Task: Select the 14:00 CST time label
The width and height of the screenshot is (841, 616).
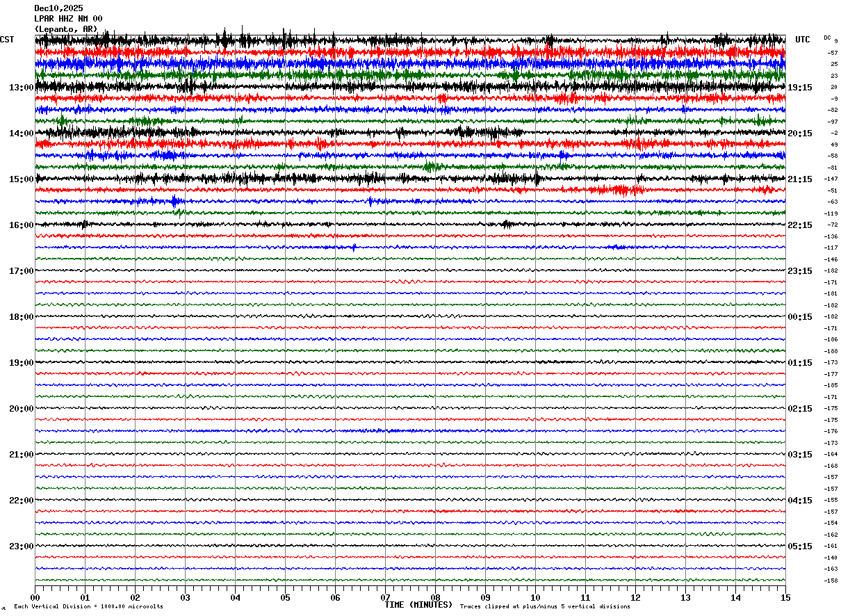Action: pyautogui.click(x=22, y=133)
